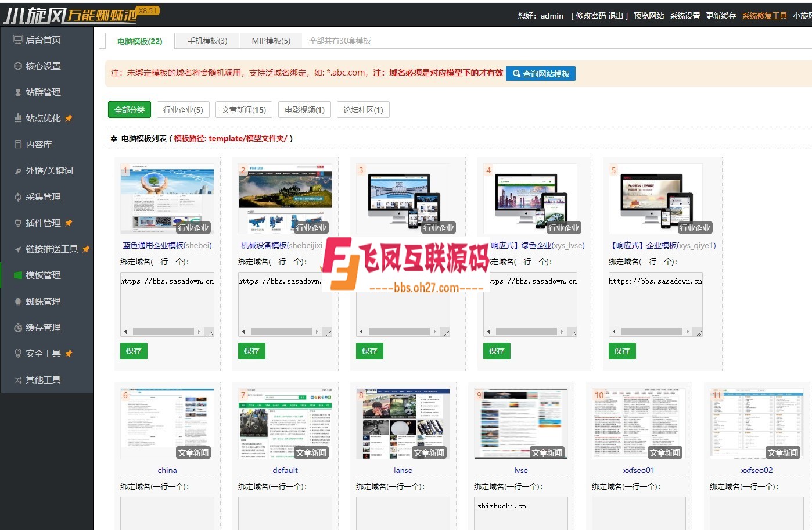The image size is (812, 530).
Task: Click the gear icon before 电脑模板列表
Action: click(x=114, y=138)
